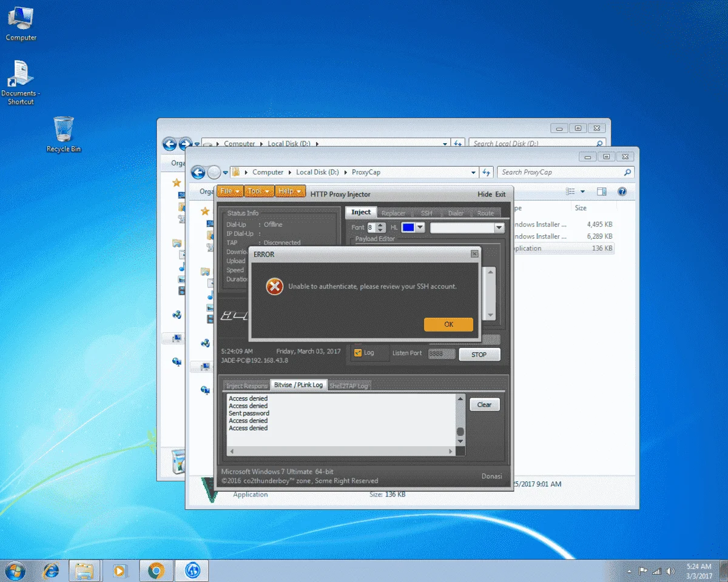Viewport: 728px width, 582px height.
Task: Click log horizontal scrollbar right arrow
Action: coord(450,451)
